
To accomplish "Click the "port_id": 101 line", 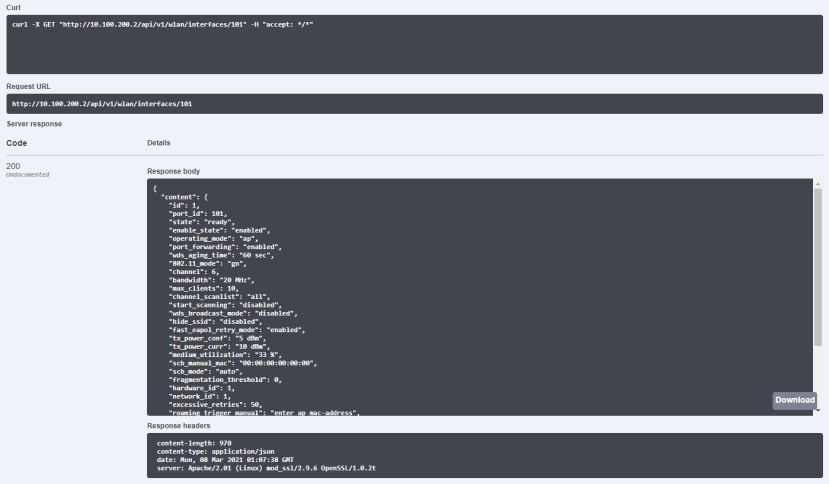I will (198, 214).
